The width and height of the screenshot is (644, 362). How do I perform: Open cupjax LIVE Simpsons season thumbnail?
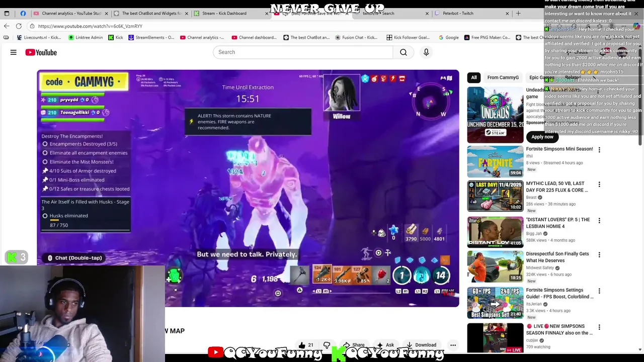coord(495,338)
